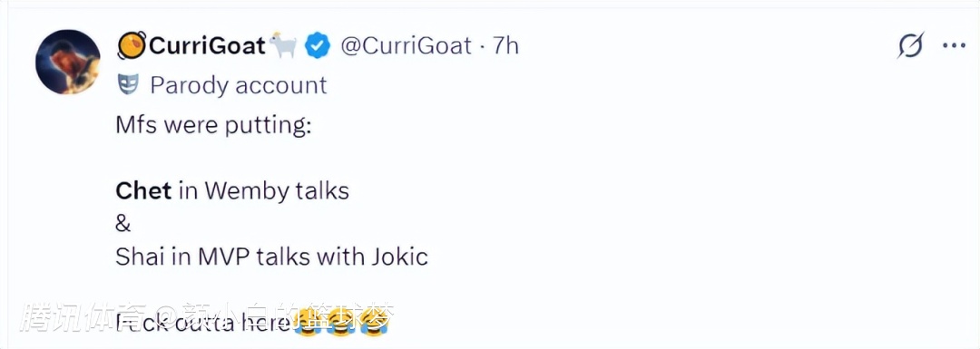Viewport: 980px width, 349px height.
Task: Click the Grok slashed-circle icon
Action: tap(910, 46)
